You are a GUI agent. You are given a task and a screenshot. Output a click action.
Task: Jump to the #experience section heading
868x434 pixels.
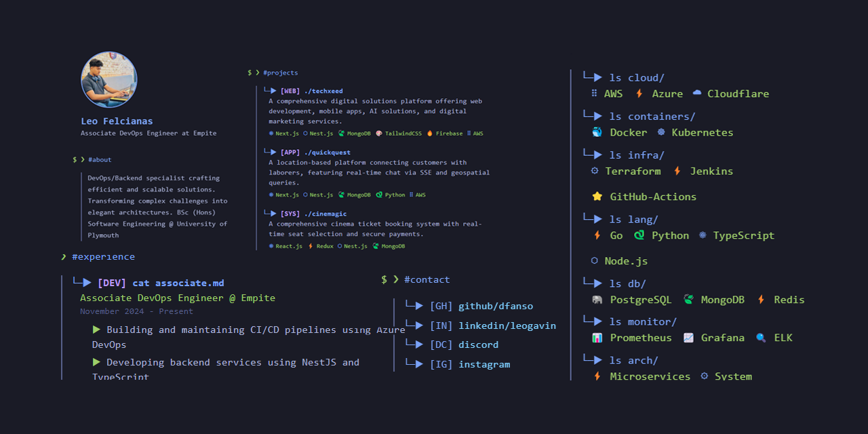(103, 256)
